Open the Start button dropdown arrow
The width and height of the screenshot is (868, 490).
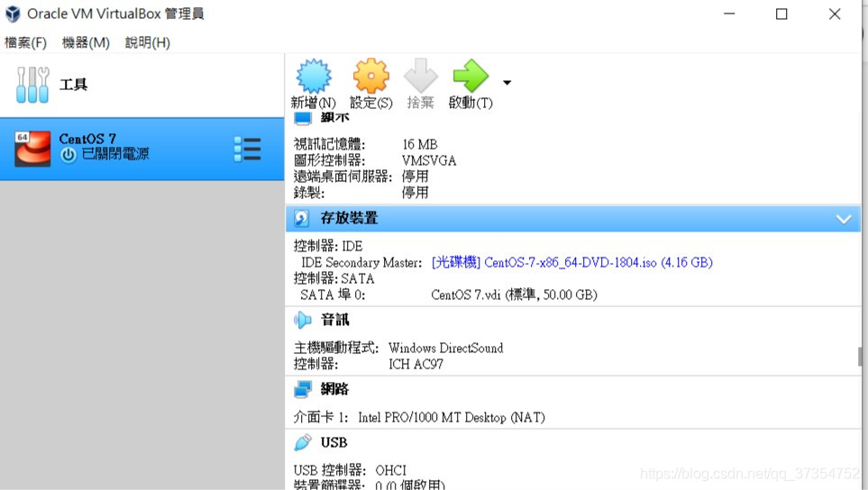[507, 82]
